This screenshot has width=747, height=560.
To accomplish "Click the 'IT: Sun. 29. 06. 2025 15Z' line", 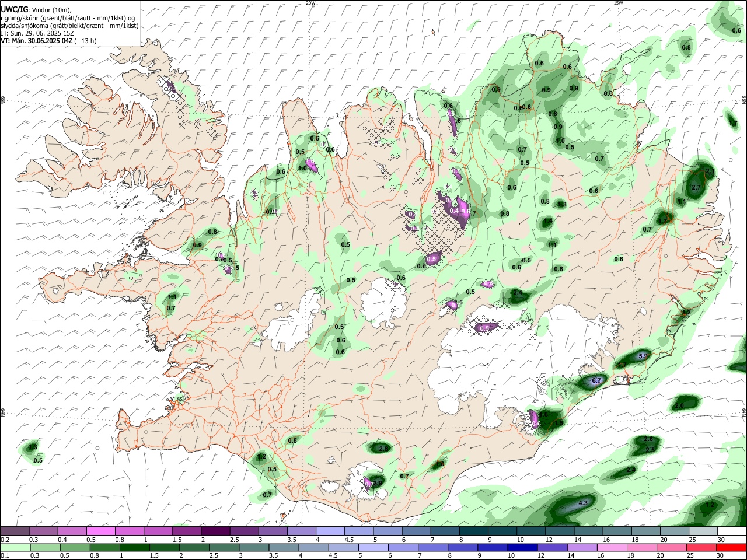I will (x=37, y=33).
